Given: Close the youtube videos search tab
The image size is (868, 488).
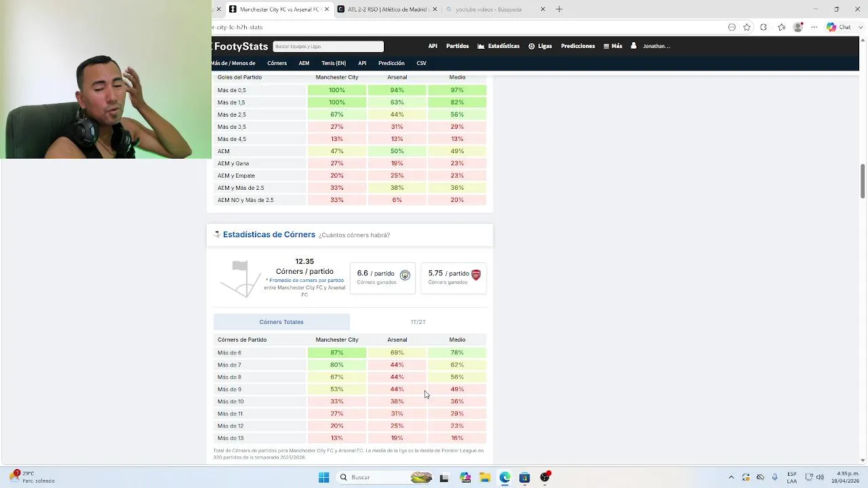Looking at the screenshot, I should [x=542, y=9].
